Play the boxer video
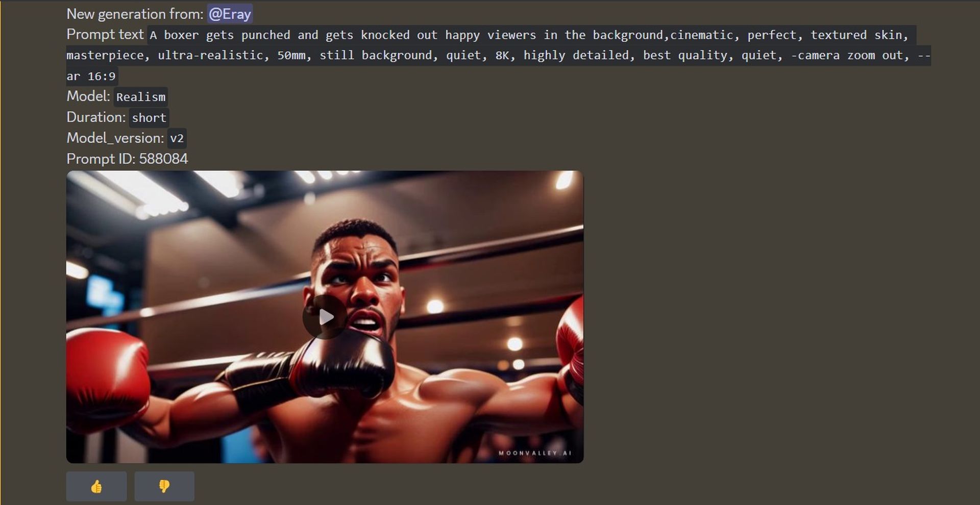This screenshot has width=980, height=505. pos(325,317)
